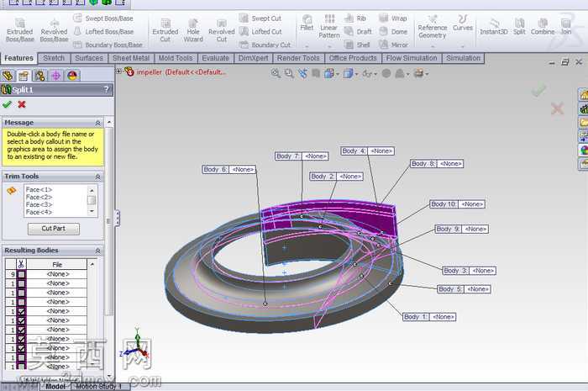Switch to the Evaluate tab
This screenshot has height=391, width=588.
[x=215, y=58]
